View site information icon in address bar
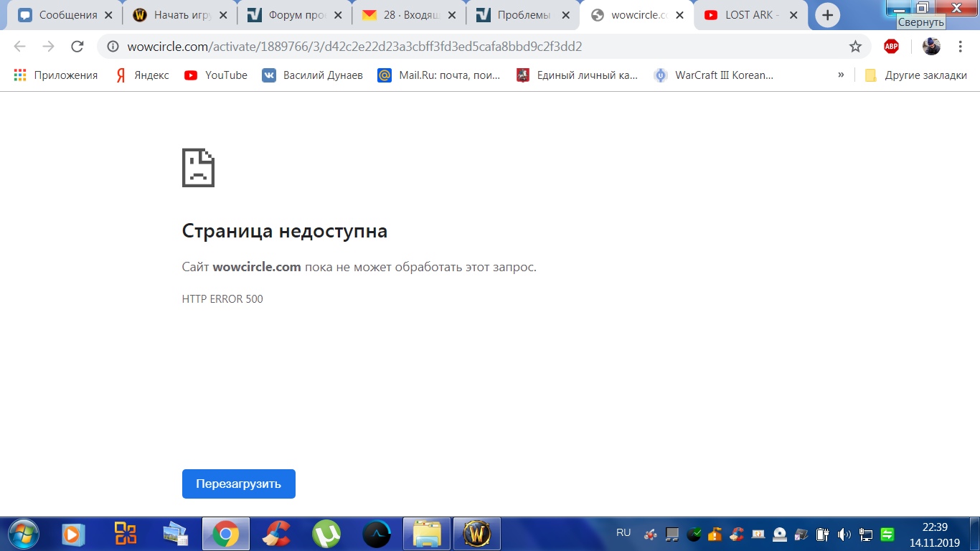Image resolution: width=980 pixels, height=551 pixels. pos(113,47)
